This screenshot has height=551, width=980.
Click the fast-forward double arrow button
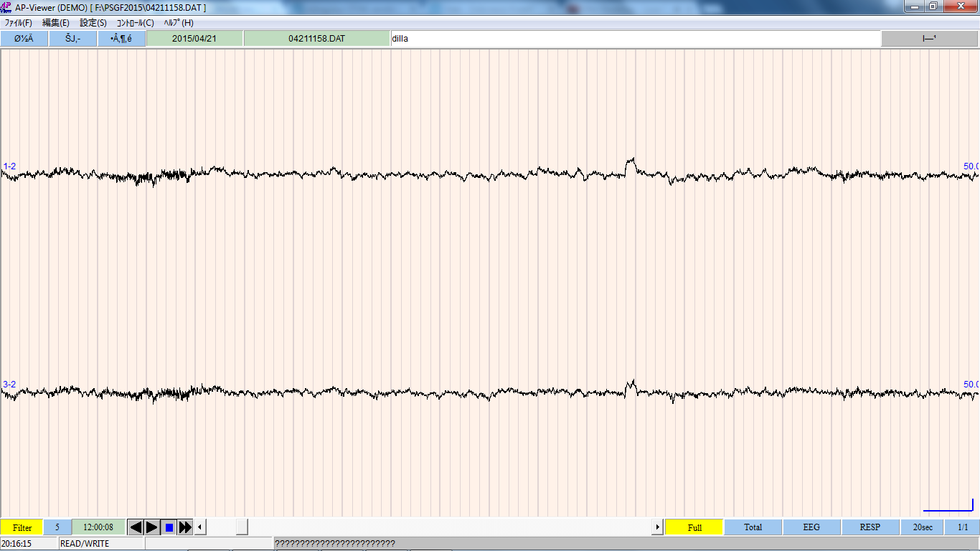(185, 527)
